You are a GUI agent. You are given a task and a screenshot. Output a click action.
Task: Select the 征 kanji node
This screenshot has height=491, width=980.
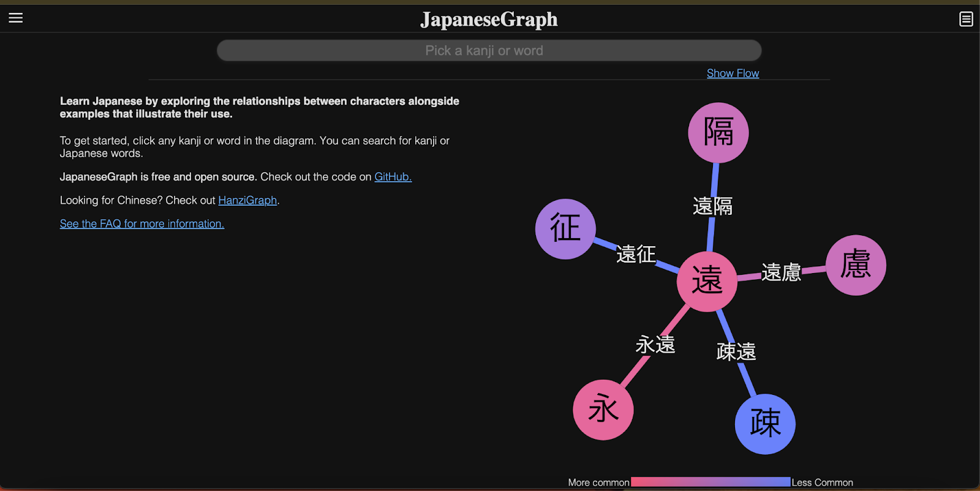coord(565,229)
